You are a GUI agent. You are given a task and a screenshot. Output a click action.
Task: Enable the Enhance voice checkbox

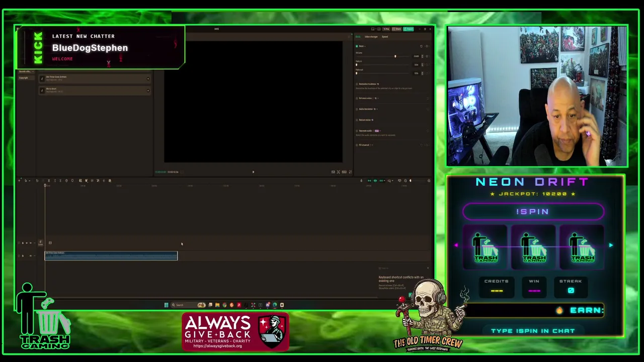point(357,98)
